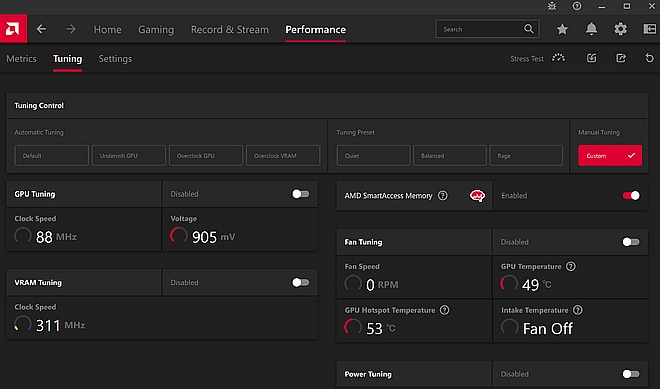Enable the GPU Tuning toggle

tap(301, 194)
